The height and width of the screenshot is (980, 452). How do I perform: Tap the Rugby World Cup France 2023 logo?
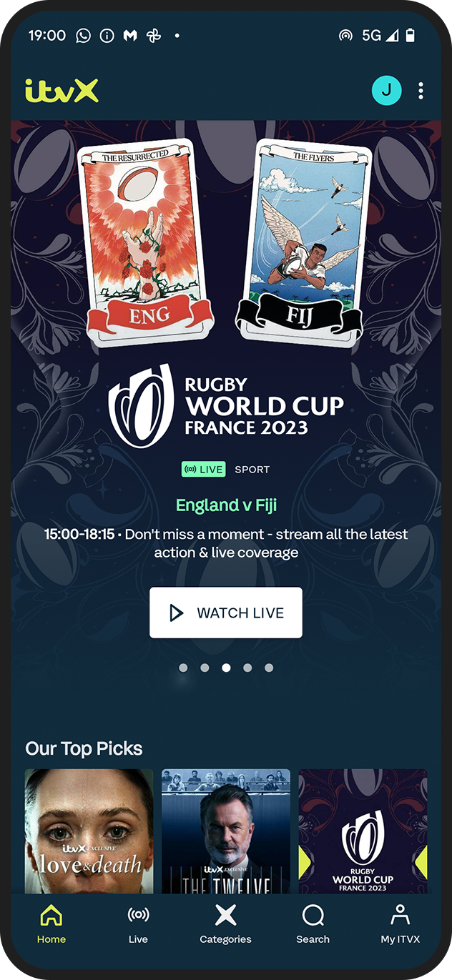(x=226, y=406)
